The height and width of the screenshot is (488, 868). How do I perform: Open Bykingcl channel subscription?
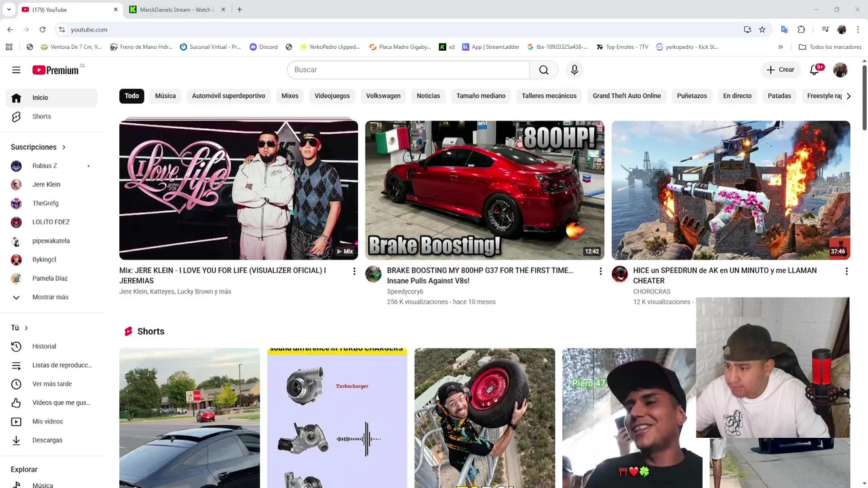(52, 260)
